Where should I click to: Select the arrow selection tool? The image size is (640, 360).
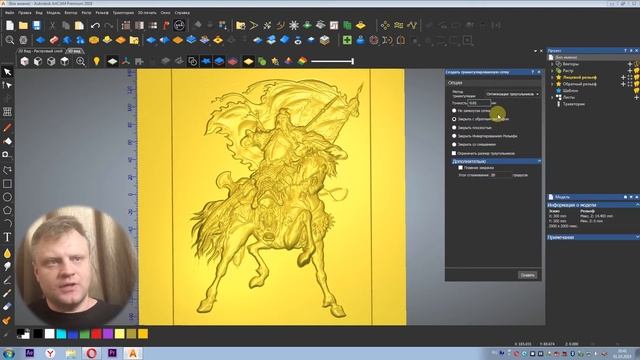(7, 72)
